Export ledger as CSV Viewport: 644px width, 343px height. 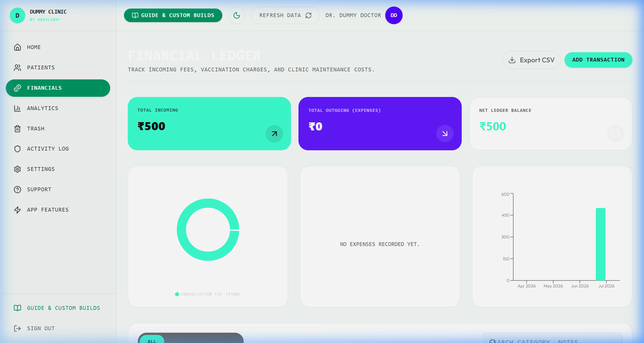531,60
